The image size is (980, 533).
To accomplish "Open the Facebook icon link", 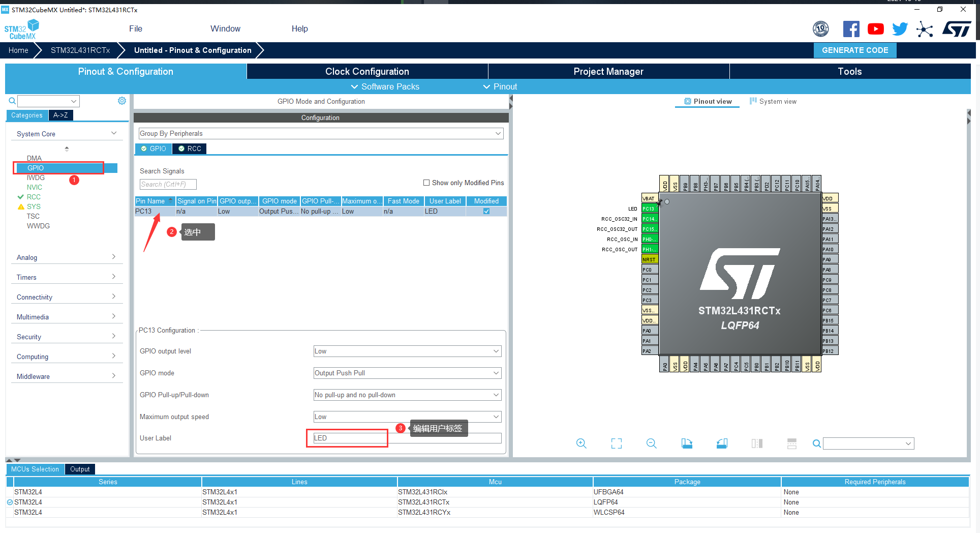I will point(851,29).
